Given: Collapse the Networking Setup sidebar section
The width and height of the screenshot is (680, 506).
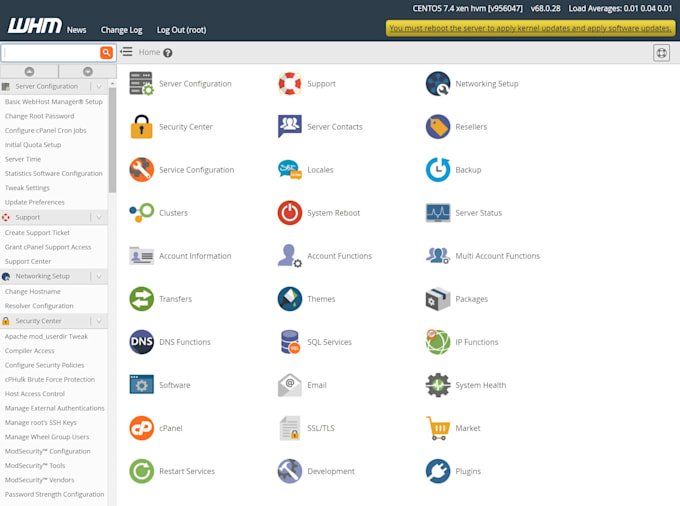Looking at the screenshot, I should pyautogui.click(x=99, y=276).
